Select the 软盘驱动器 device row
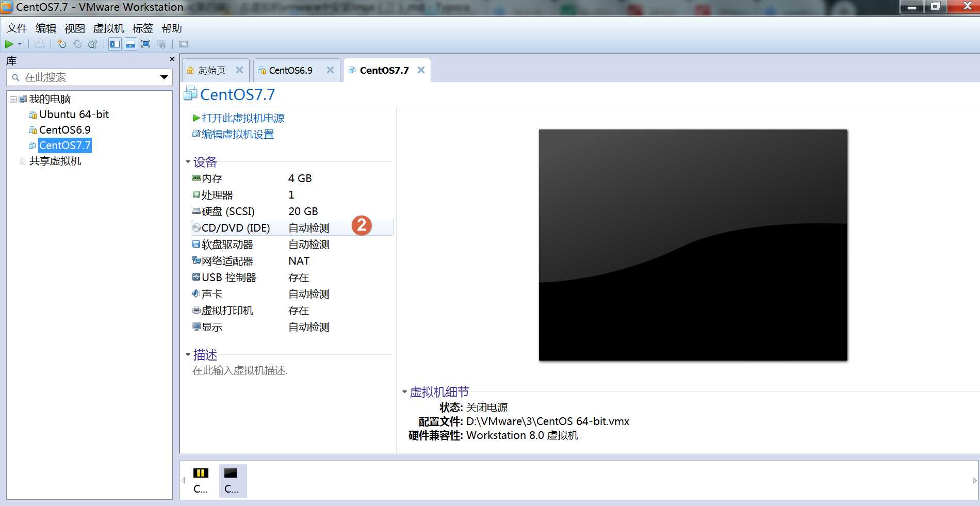The width and height of the screenshot is (980, 506). point(291,244)
